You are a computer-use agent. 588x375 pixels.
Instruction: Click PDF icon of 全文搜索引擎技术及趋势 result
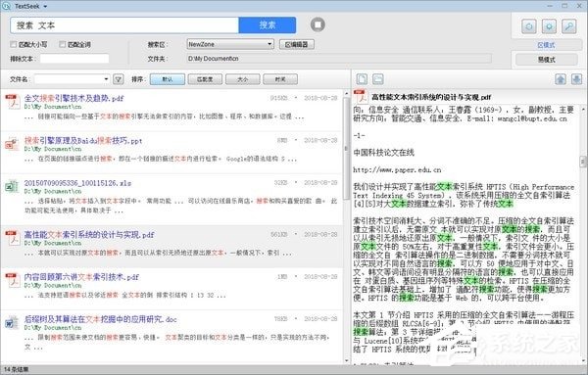click(13, 102)
